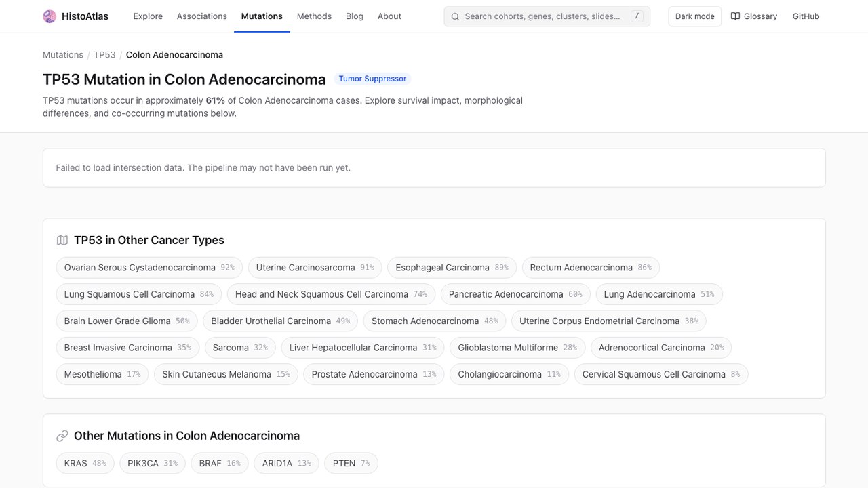Click the Glossary book icon

coord(735,16)
